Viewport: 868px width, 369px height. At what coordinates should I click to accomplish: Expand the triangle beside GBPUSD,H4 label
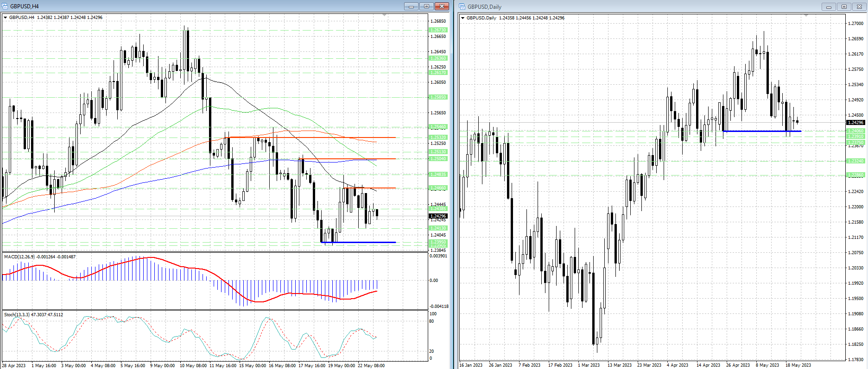click(x=6, y=18)
